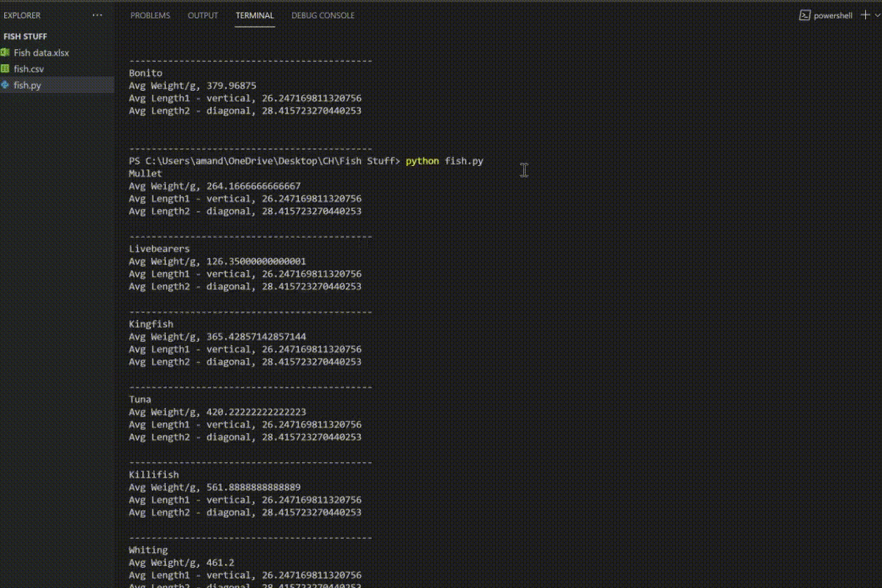Screen dimensions: 882x588
Task: Select the TERMINAL tab
Action: coord(255,15)
